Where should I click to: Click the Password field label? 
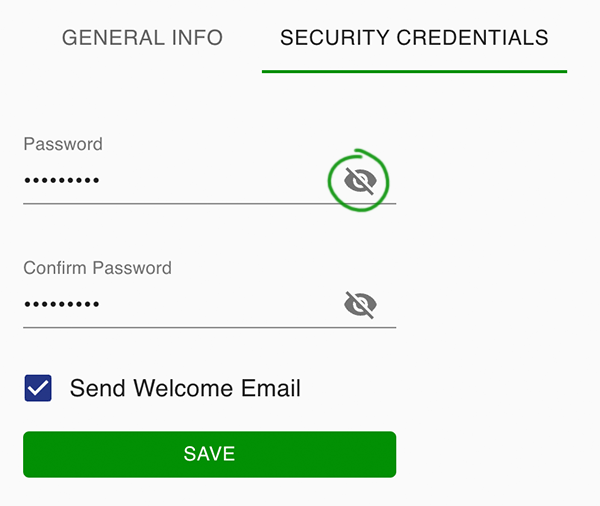[x=63, y=144]
